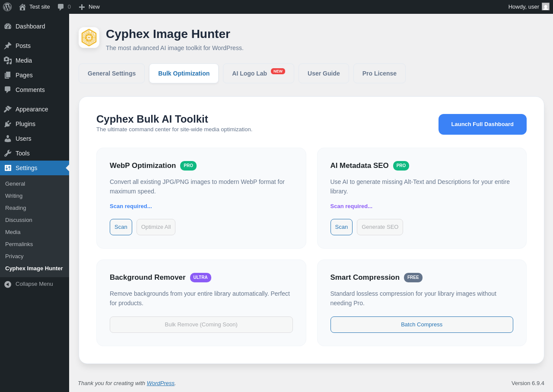Click Launch Full Dashboard button
The width and height of the screenshot is (553, 392).
click(483, 124)
